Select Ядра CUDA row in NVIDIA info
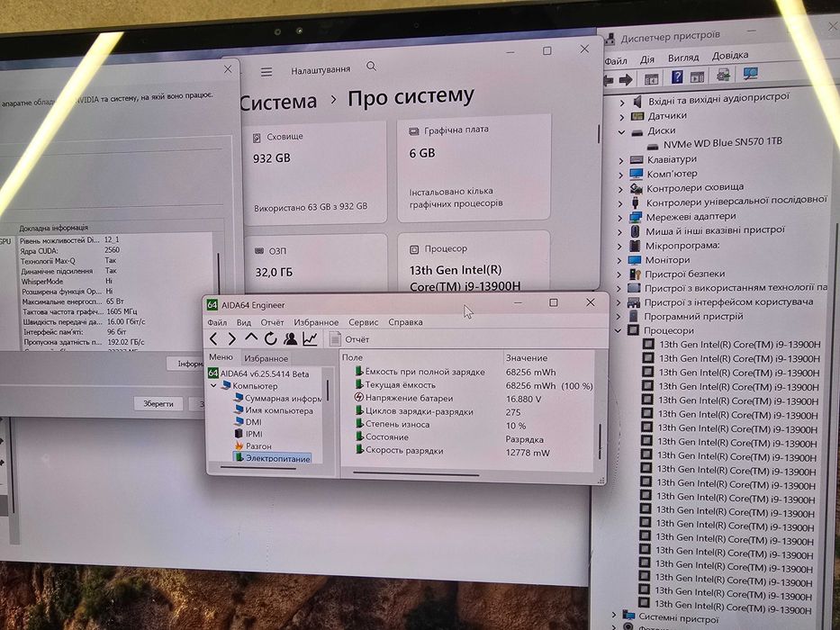The width and height of the screenshot is (840, 630). (x=115, y=250)
